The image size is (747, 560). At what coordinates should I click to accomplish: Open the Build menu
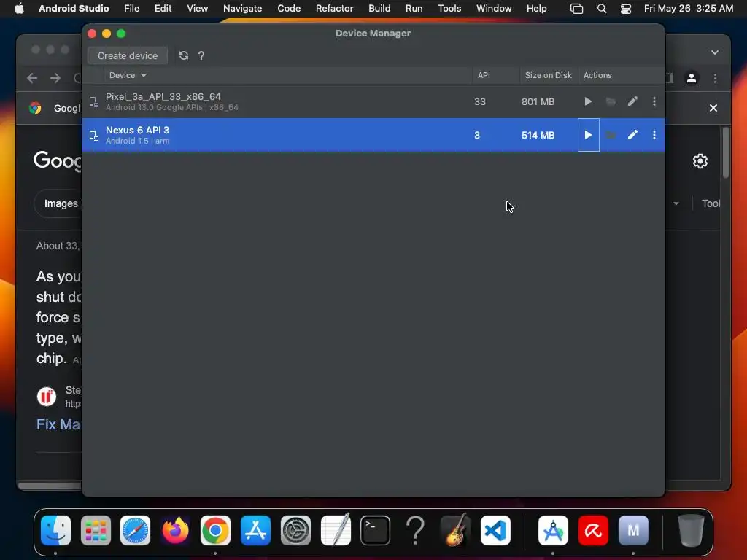tap(379, 8)
